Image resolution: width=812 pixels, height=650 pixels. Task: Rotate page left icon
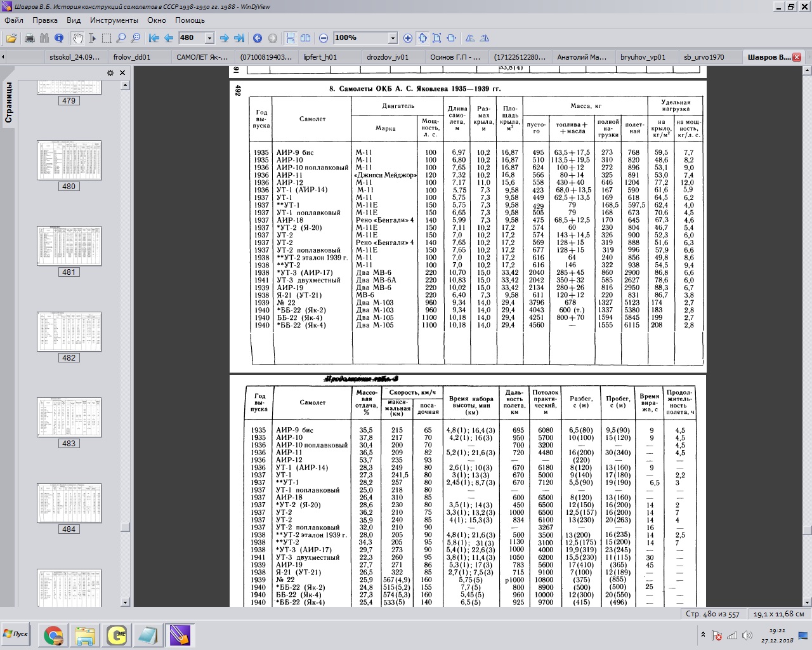point(470,38)
